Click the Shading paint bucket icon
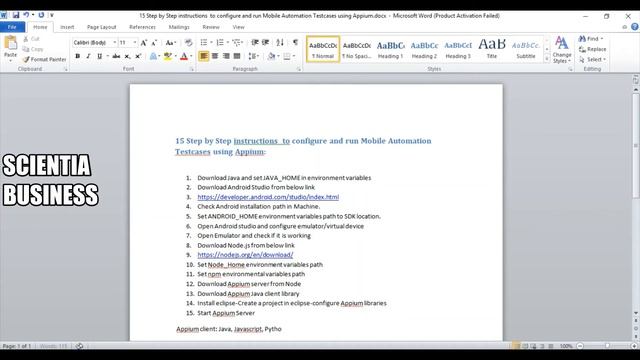Viewport: 640px width, 360px height. [x=271, y=56]
